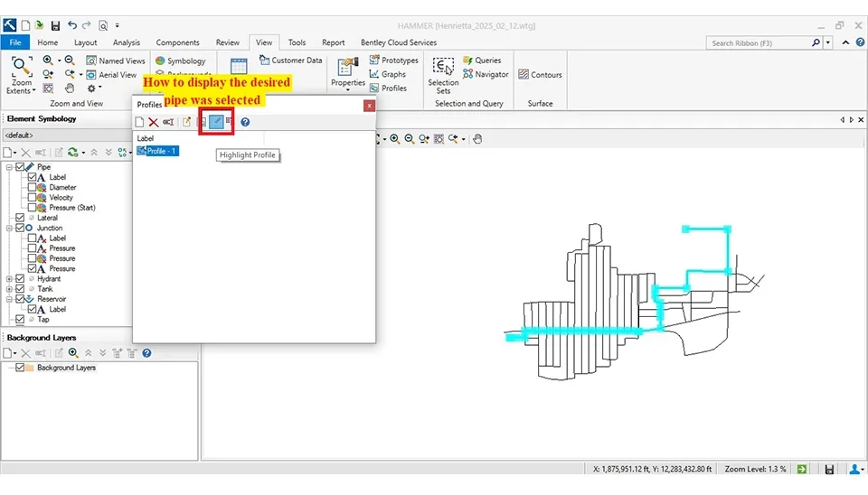The height and width of the screenshot is (495, 868).
Task: Toggle the Pressure (Start) checkbox
Action: (33, 208)
